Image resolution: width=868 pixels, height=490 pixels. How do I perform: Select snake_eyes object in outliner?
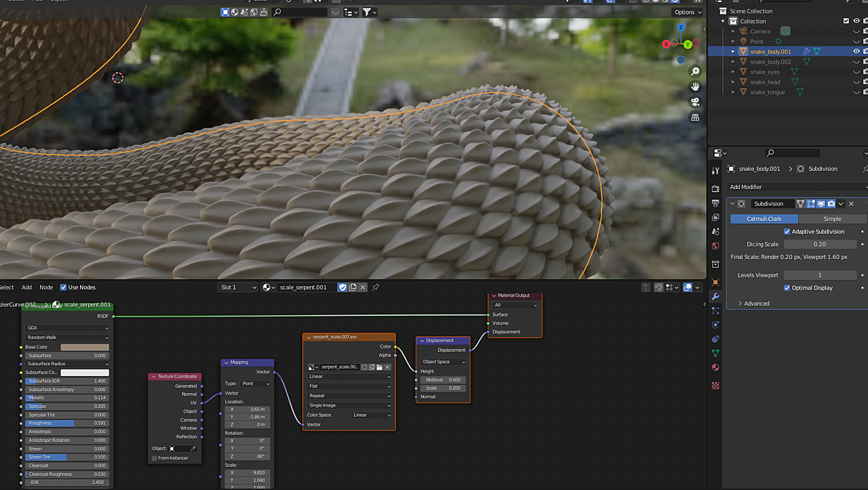(x=765, y=72)
